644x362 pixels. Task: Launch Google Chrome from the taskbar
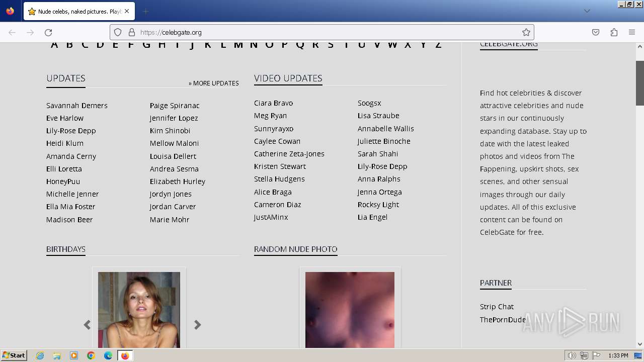(x=91, y=355)
